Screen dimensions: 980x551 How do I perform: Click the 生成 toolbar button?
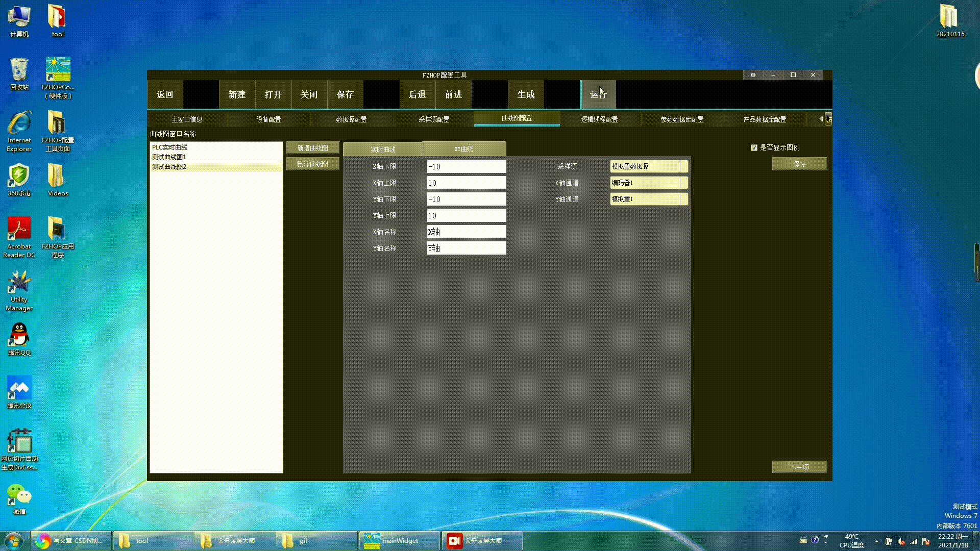526,94
